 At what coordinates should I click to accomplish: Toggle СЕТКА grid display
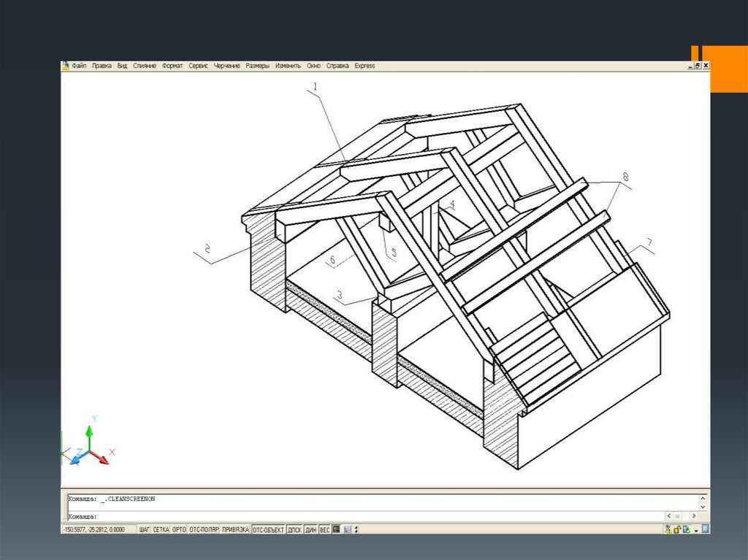tap(161, 529)
